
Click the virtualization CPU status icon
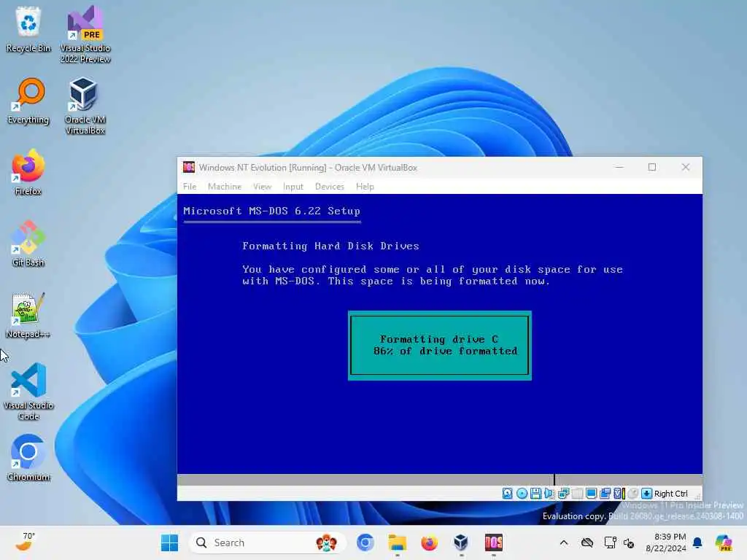tap(619, 494)
